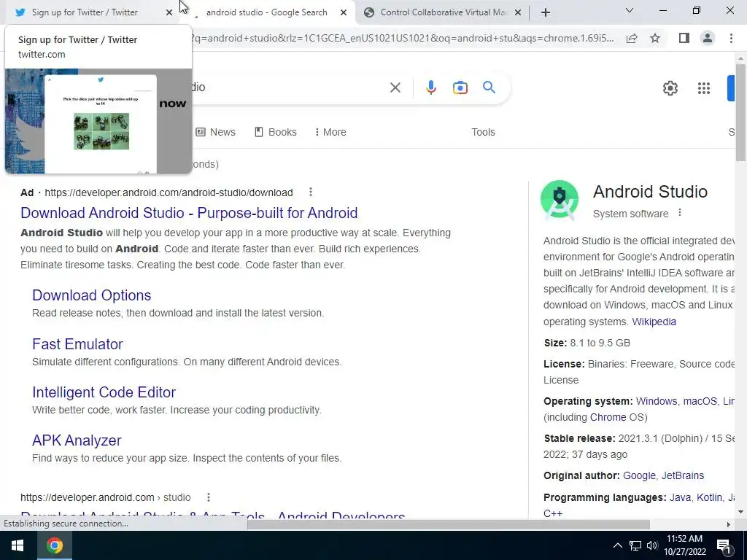Click the Twitter tab preview thumbnail

click(98, 121)
